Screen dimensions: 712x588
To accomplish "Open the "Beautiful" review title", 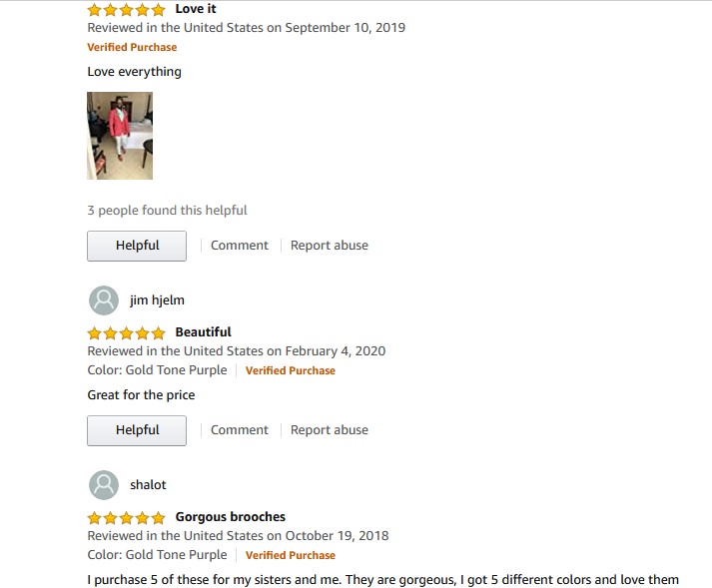I will pyautogui.click(x=203, y=332).
